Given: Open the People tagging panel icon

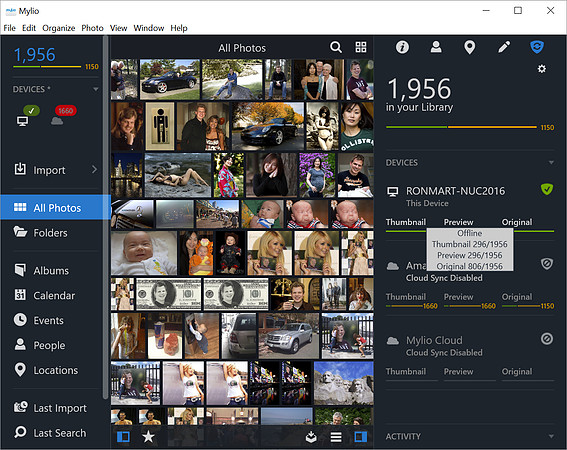Looking at the screenshot, I should [x=436, y=47].
